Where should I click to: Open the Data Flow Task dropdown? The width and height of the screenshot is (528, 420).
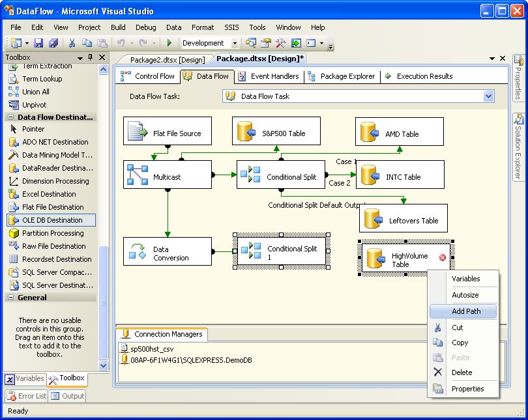pyautogui.click(x=489, y=96)
